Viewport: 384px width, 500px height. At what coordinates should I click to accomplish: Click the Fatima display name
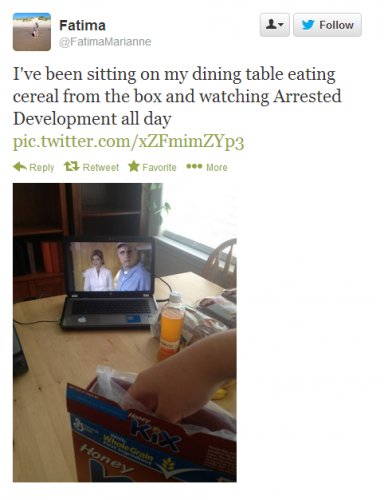(82, 26)
